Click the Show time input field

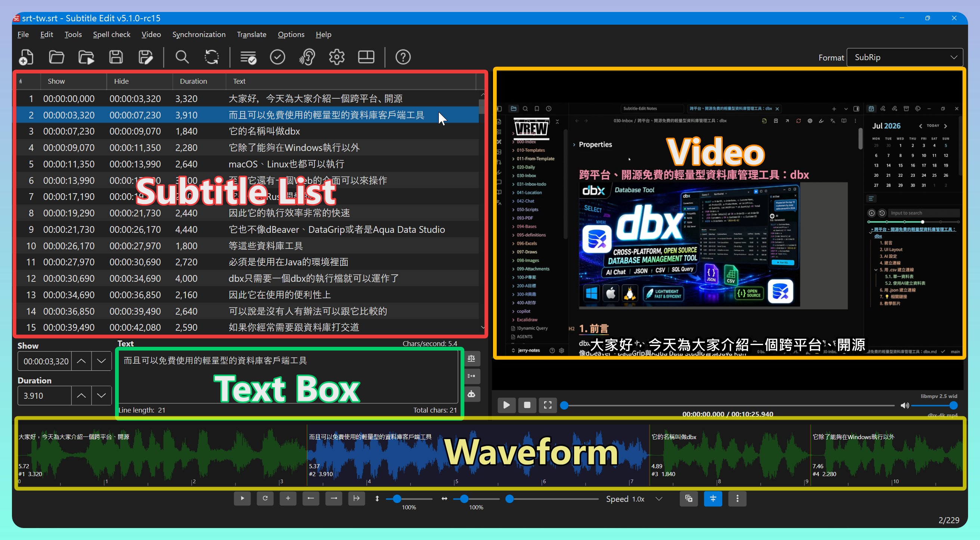44,361
